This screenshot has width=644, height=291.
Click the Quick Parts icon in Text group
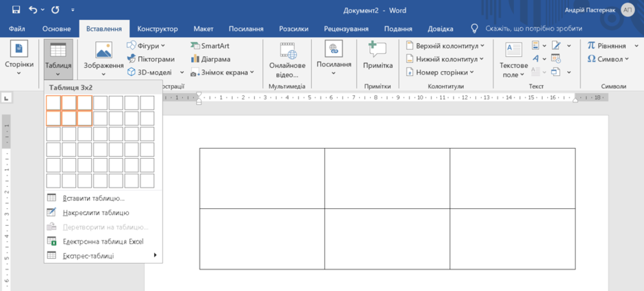coord(536,45)
